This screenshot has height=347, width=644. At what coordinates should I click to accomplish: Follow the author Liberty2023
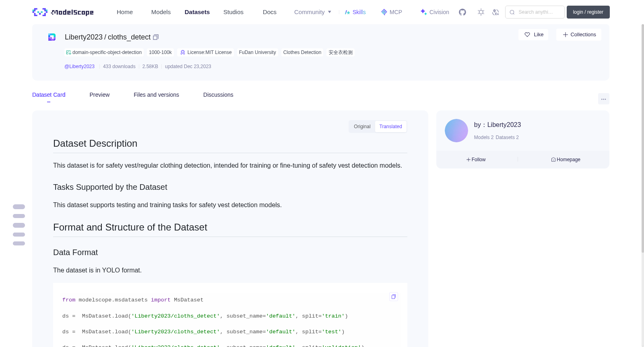476,160
